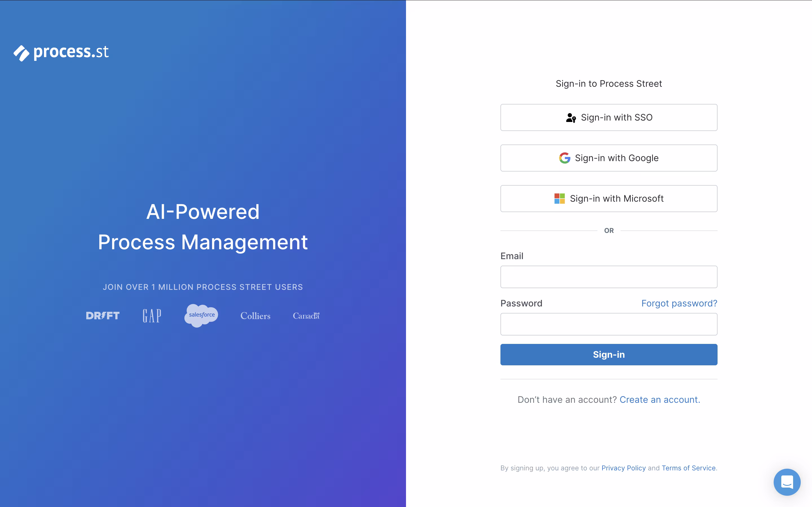
Task: Click the Microsoft logo icon
Action: [x=559, y=199]
